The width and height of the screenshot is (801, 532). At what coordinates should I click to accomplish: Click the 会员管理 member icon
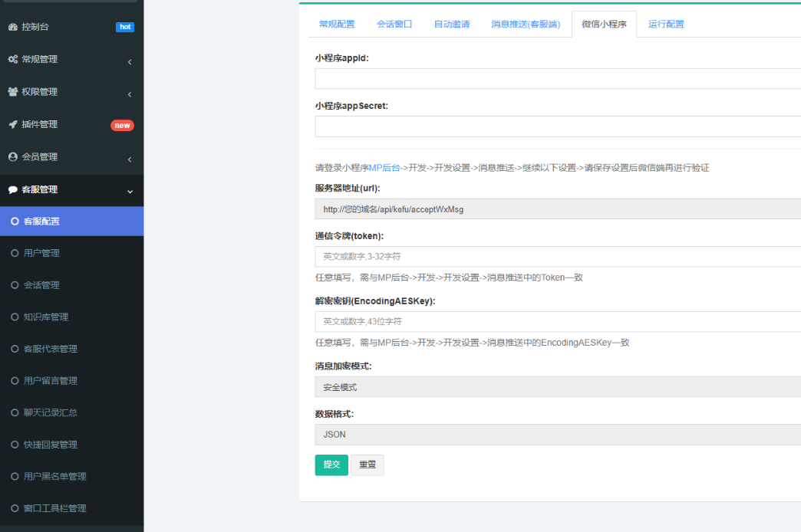(12, 156)
